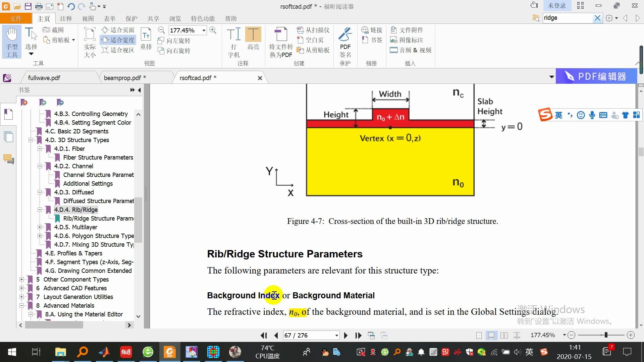This screenshot has height=362, width=644.
Task: Create PDF 从扫描仪 from scanner
Action: [313, 29]
